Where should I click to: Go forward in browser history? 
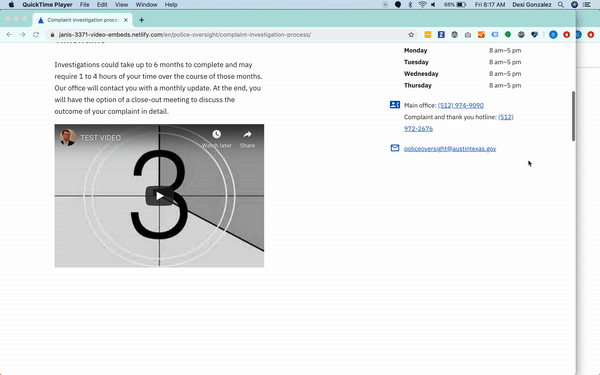(x=23, y=34)
